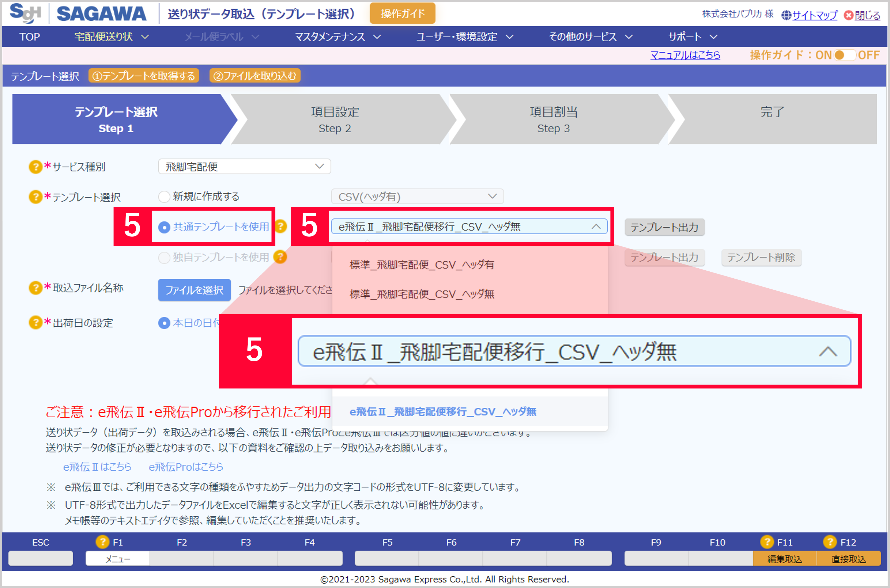The height and width of the screenshot is (588, 890).
Task: Click help icon beside 取込ファイル名称
Action: (35, 288)
